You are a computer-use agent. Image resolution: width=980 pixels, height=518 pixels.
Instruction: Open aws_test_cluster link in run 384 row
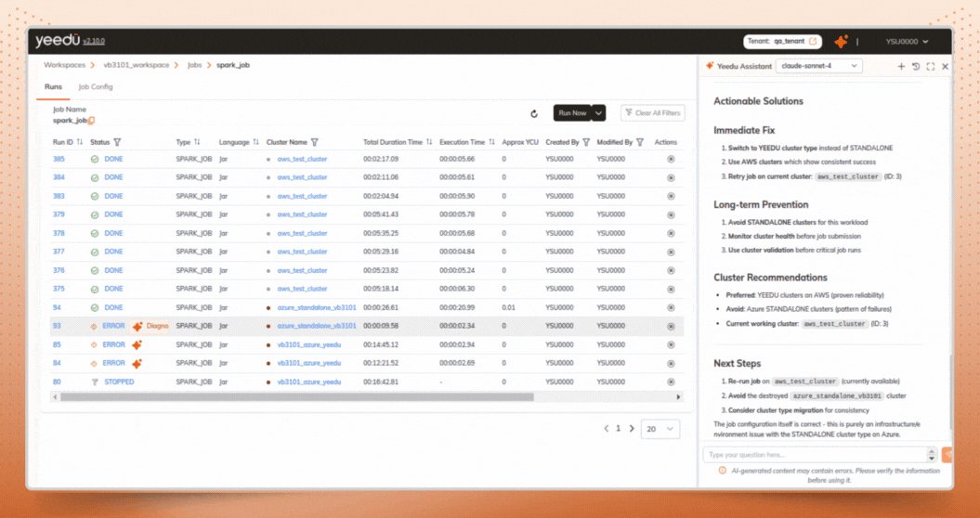click(302, 177)
